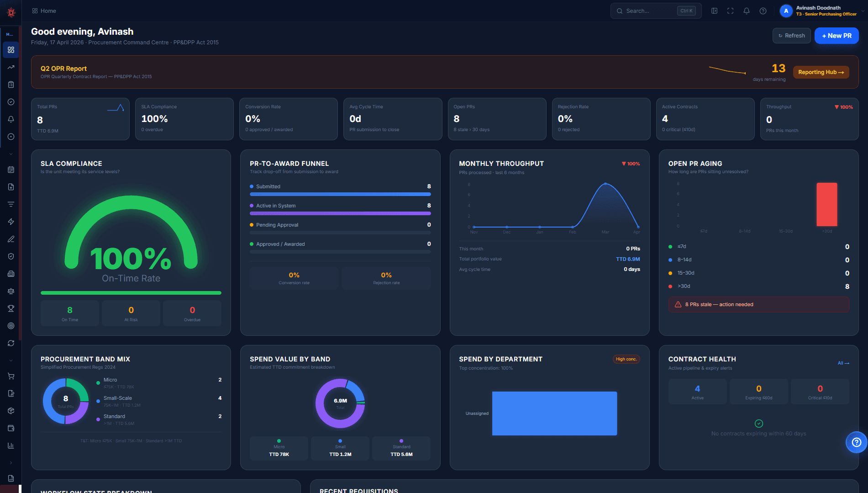Click the Procurement Band Mix donut chart
The height and width of the screenshot is (493, 868).
click(66, 401)
